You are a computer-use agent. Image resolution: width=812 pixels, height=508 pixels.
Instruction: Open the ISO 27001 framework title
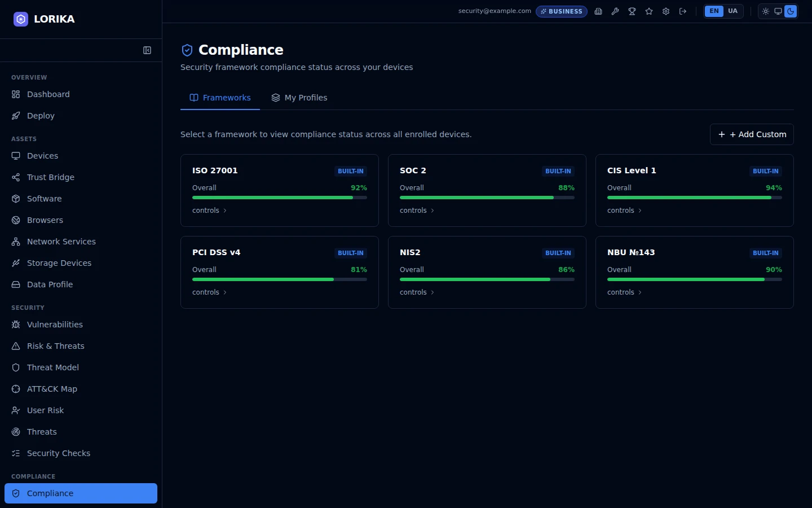[215, 170]
